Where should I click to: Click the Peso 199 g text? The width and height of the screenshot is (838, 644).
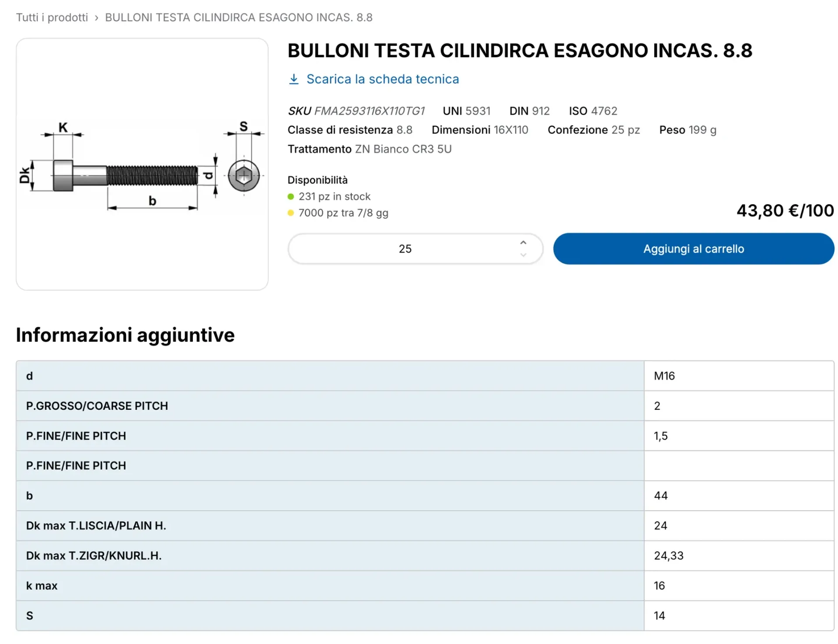[x=688, y=130]
